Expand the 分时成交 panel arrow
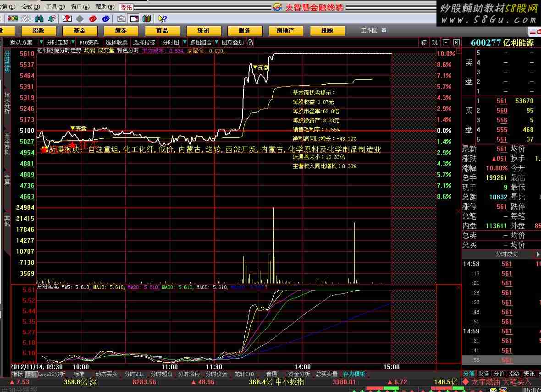 537,254
